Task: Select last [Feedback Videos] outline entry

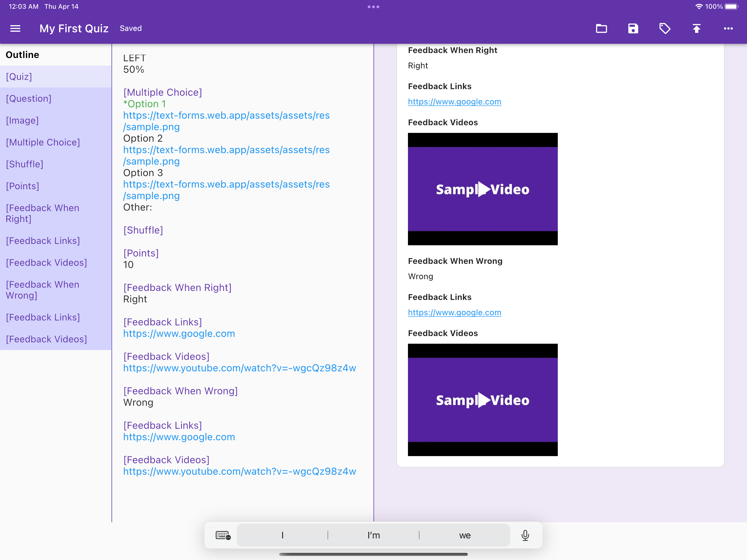Action: pyautogui.click(x=56, y=339)
